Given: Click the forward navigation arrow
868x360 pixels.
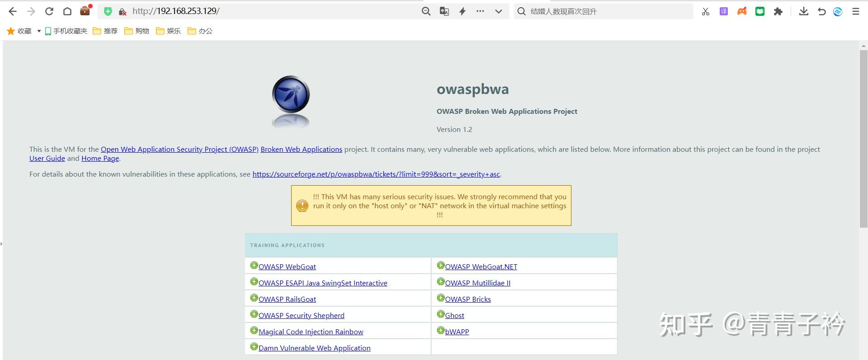Looking at the screenshot, I should tap(31, 11).
